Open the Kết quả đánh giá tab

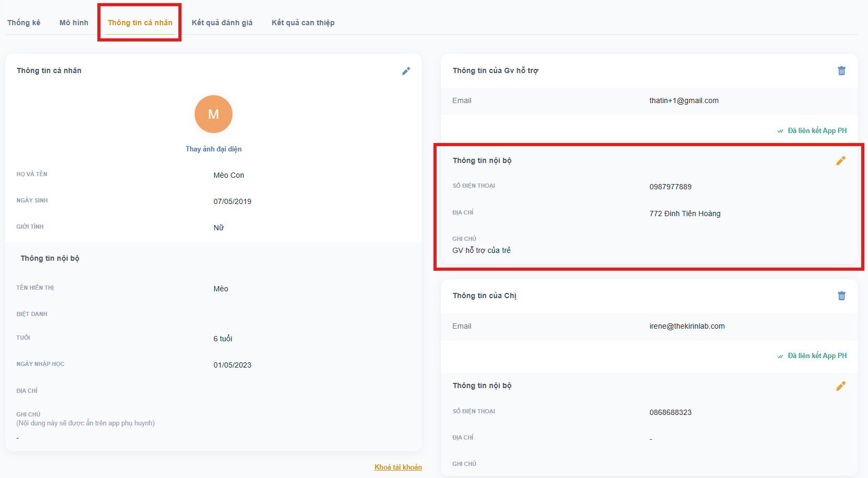(x=222, y=23)
